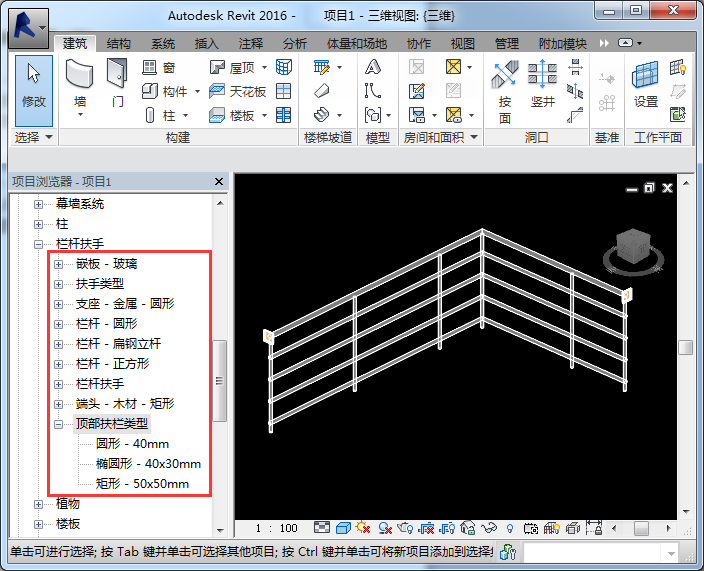The image size is (704, 571).
Task: Close the Project Browser panel
Action: (219, 182)
